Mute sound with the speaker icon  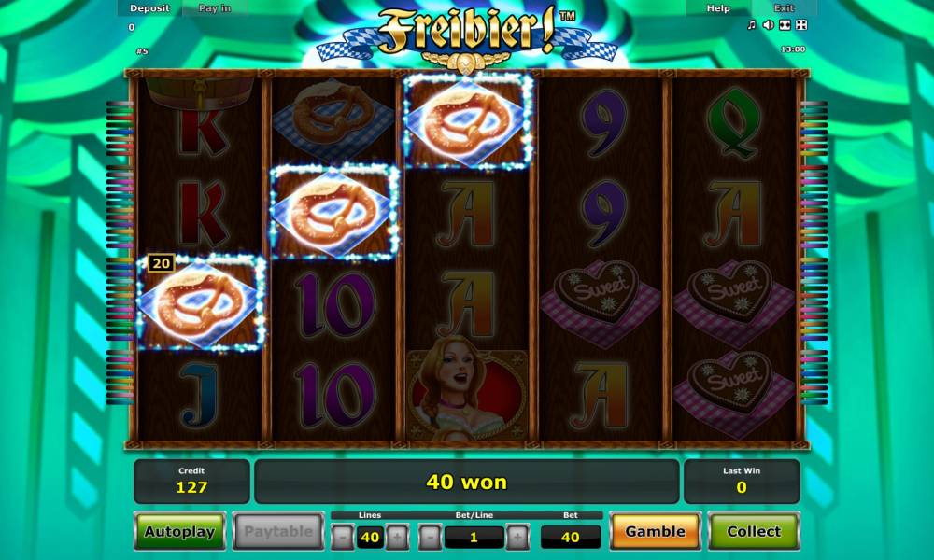pos(769,24)
